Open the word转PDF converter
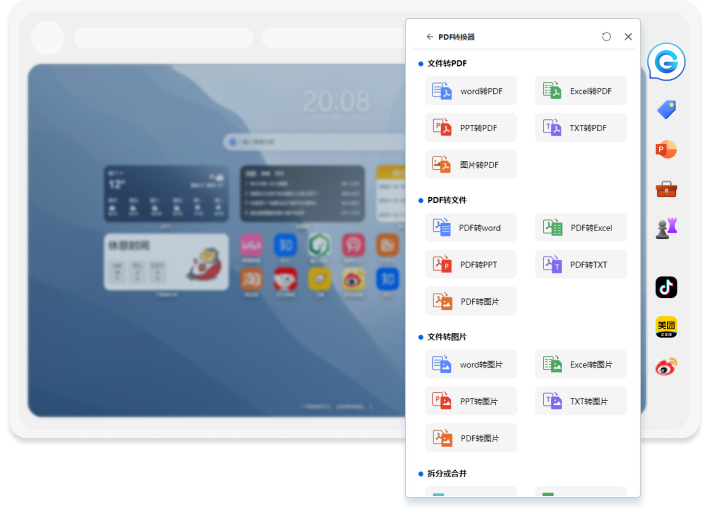This screenshot has height=512, width=705. tap(471, 91)
